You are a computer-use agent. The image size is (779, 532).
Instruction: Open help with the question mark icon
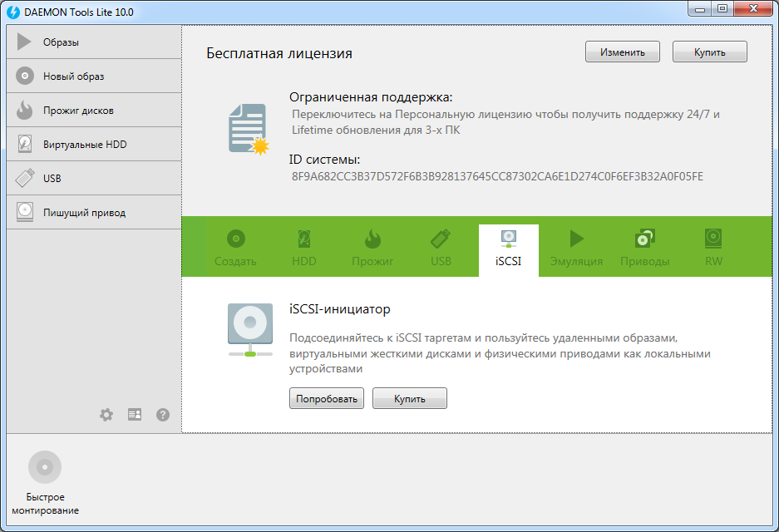coord(163,415)
